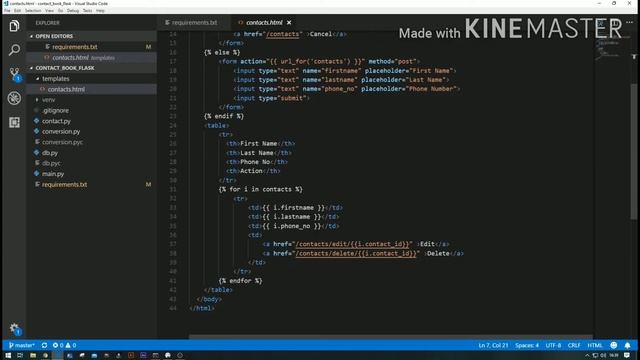This screenshot has height=360, width=640.
Task: Open File Explorer from taskbar
Action: 33,355
